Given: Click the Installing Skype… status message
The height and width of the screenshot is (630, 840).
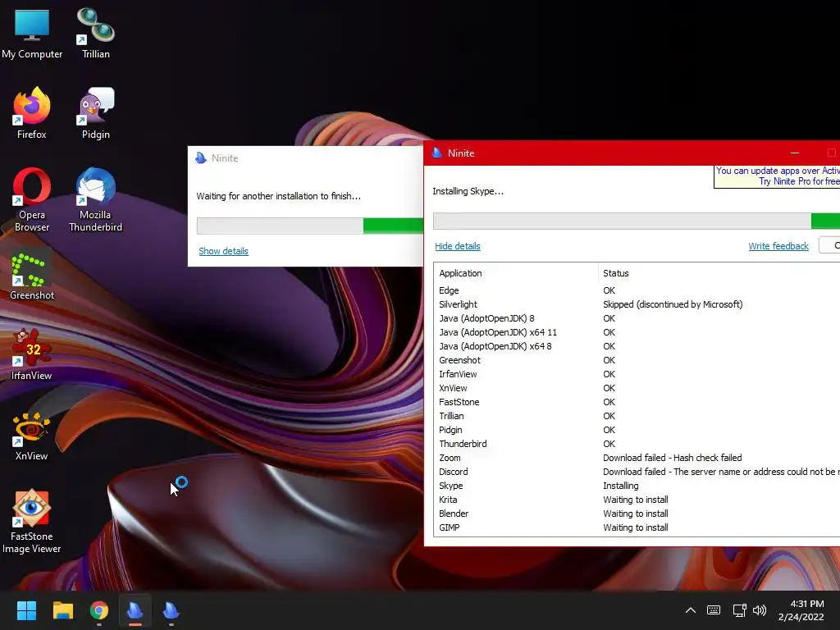Looking at the screenshot, I should 468,191.
